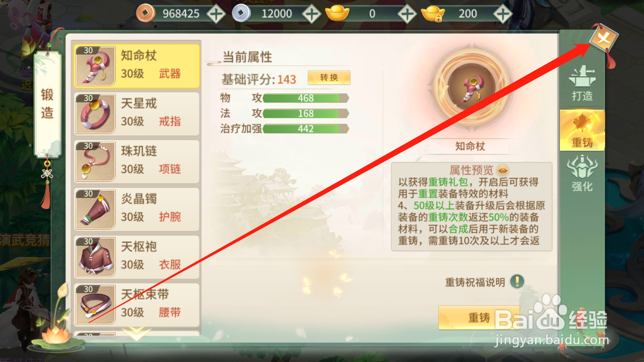Click the 治疗加强 progress bar
Image resolution: width=644 pixels, height=362 pixels.
tap(305, 129)
